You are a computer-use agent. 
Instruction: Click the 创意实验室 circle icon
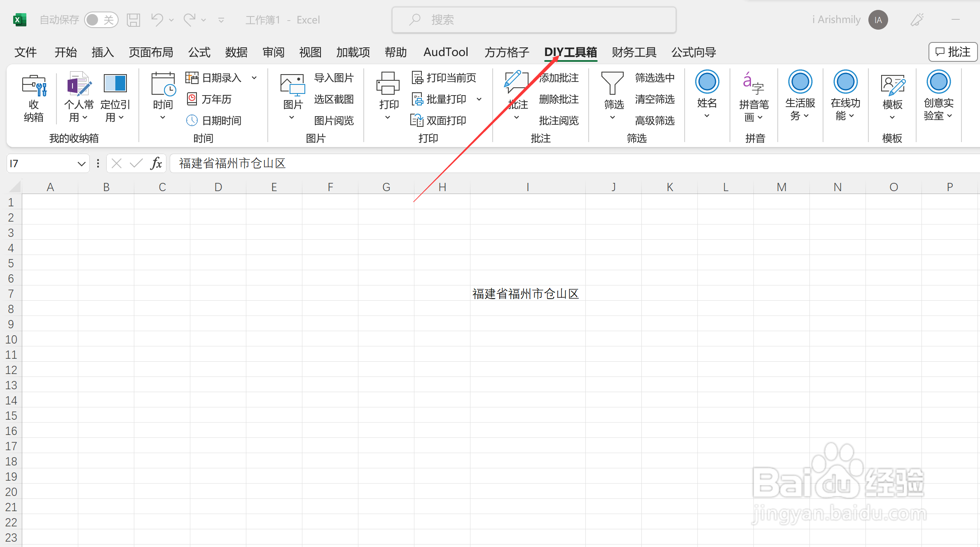938,82
